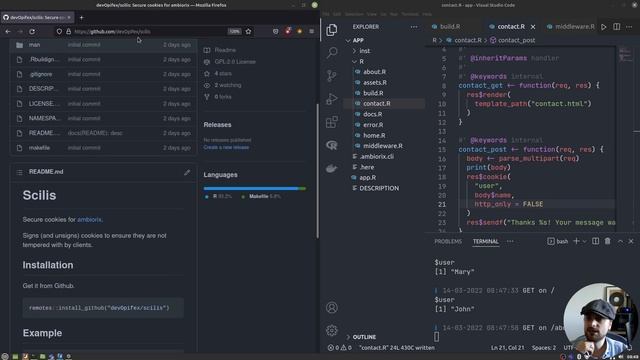640x360 pixels.
Task: Open README outline list icon
Action: point(19,172)
